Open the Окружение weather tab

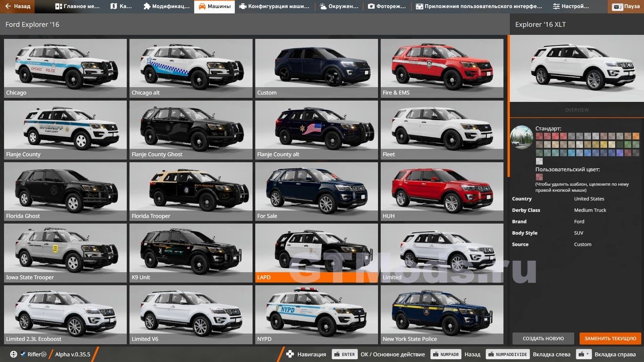(339, 7)
